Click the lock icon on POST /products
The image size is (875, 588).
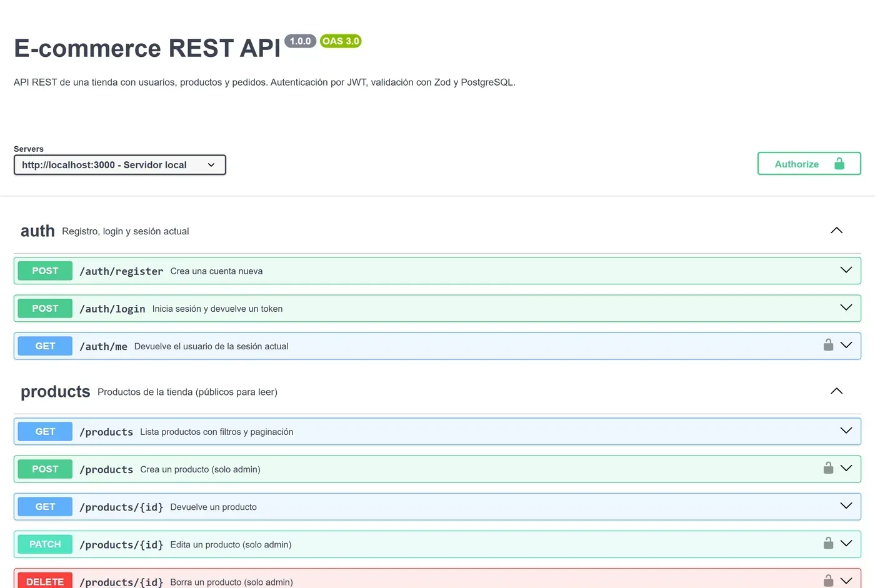(828, 468)
